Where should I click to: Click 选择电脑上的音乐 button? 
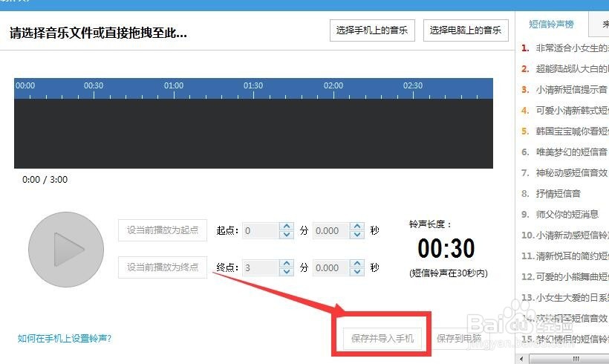466,30
